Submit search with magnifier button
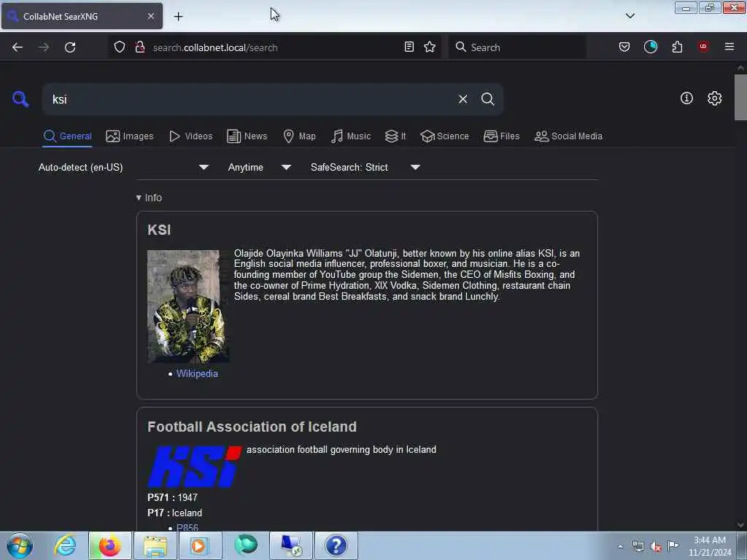The width and height of the screenshot is (747, 560). pos(487,99)
